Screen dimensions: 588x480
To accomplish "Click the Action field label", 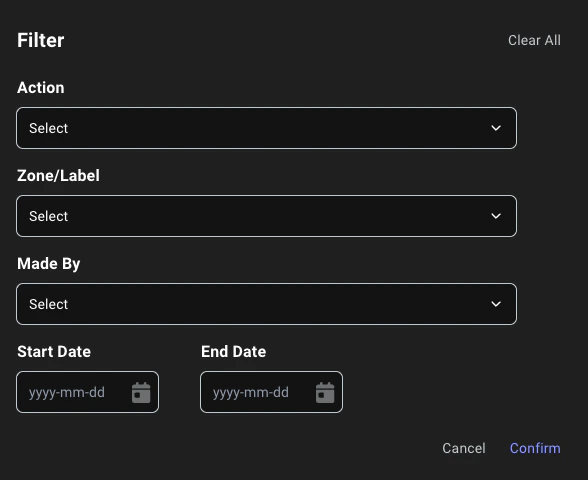I will click(x=40, y=88).
